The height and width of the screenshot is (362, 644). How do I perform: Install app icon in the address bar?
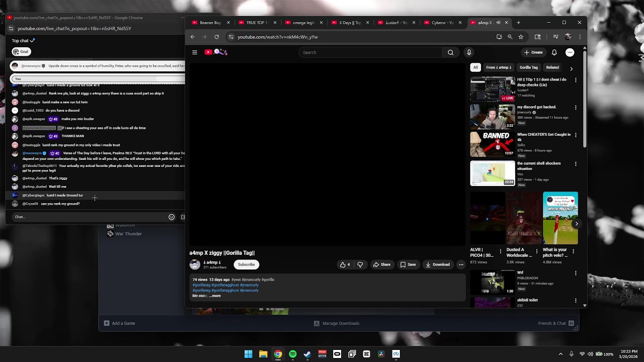pyautogui.click(x=499, y=37)
